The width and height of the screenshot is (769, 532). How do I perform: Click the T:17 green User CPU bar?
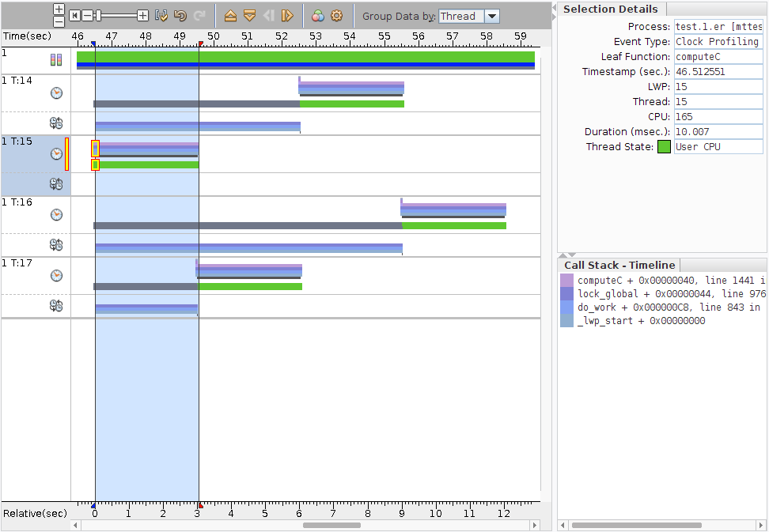coord(250,287)
